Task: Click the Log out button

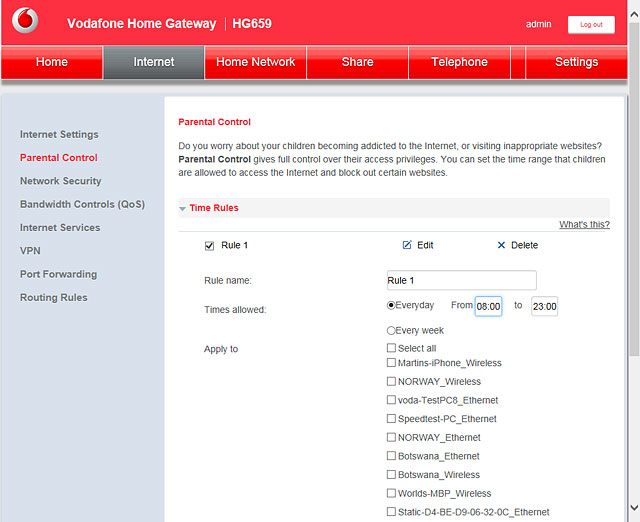Action: [591, 25]
